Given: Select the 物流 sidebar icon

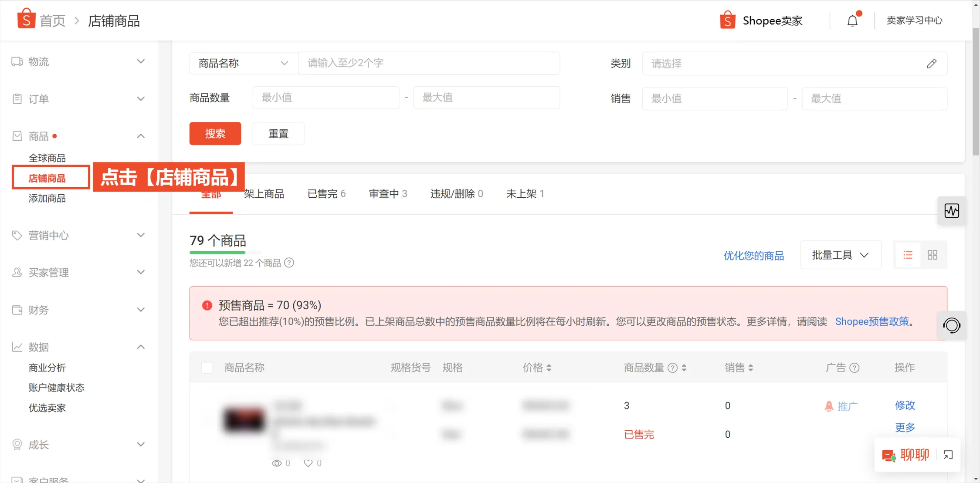Looking at the screenshot, I should pos(17,61).
